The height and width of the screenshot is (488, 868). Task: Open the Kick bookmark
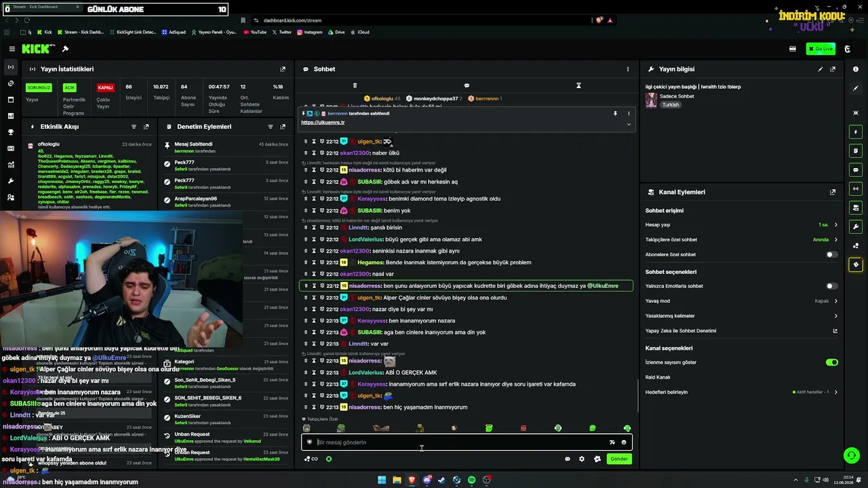tap(44, 32)
